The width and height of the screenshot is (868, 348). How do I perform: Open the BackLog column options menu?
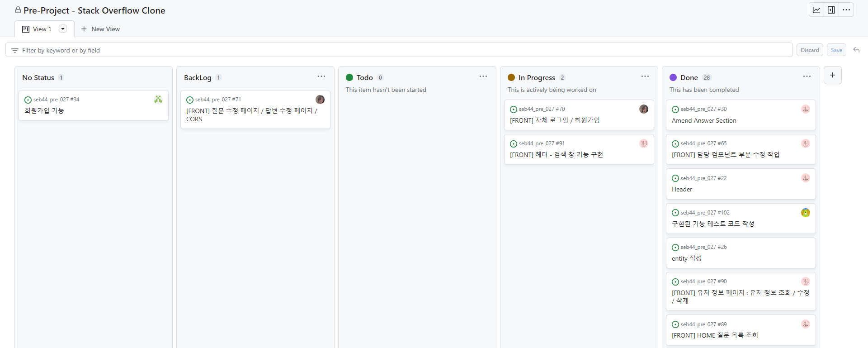tap(321, 76)
